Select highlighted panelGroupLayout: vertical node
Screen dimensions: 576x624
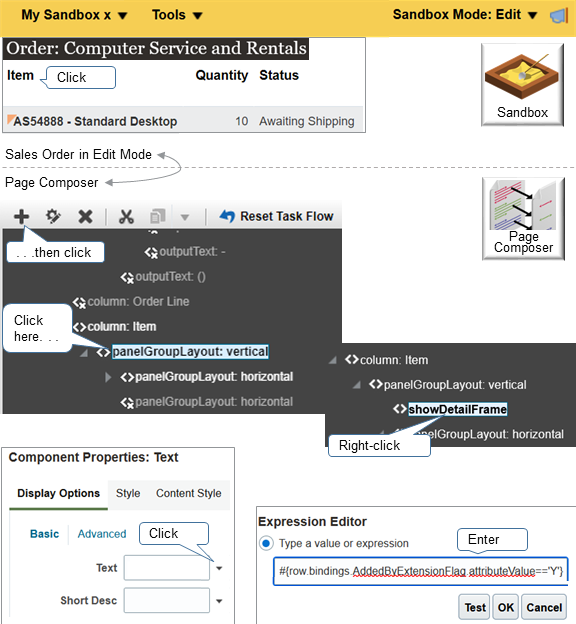190,352
